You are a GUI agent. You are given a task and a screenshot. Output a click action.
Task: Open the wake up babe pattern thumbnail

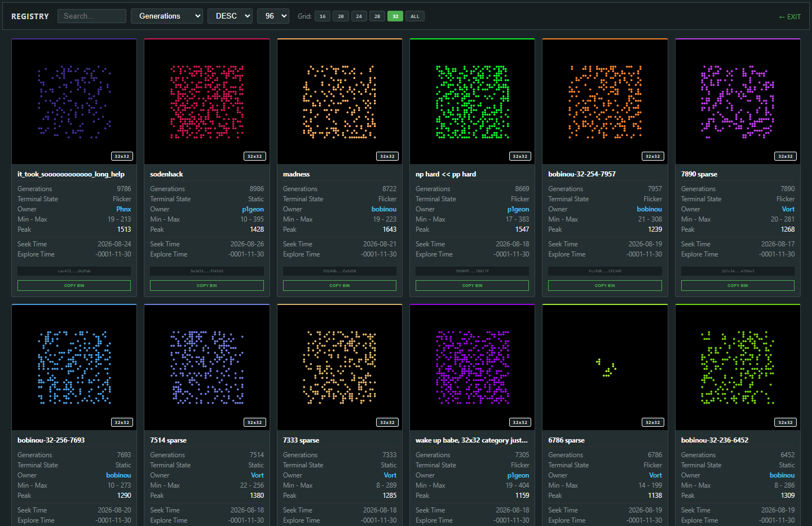click(x=473, y=368)
